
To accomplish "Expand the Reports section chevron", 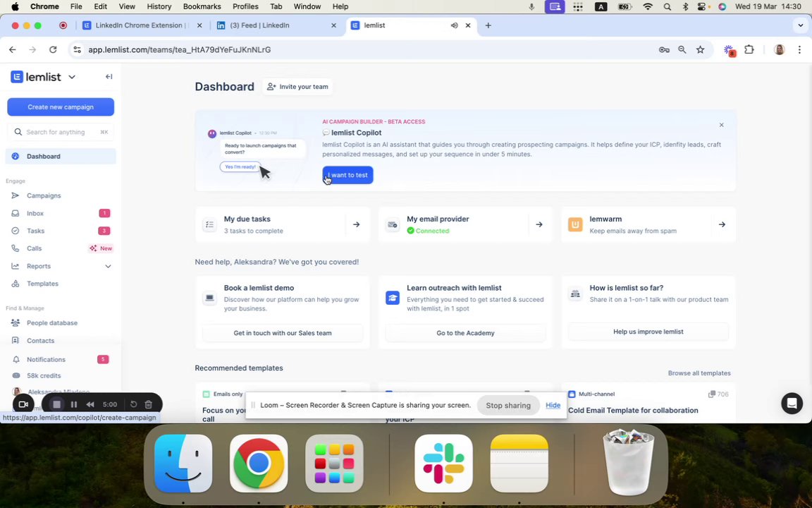I will tap(108, 267).
